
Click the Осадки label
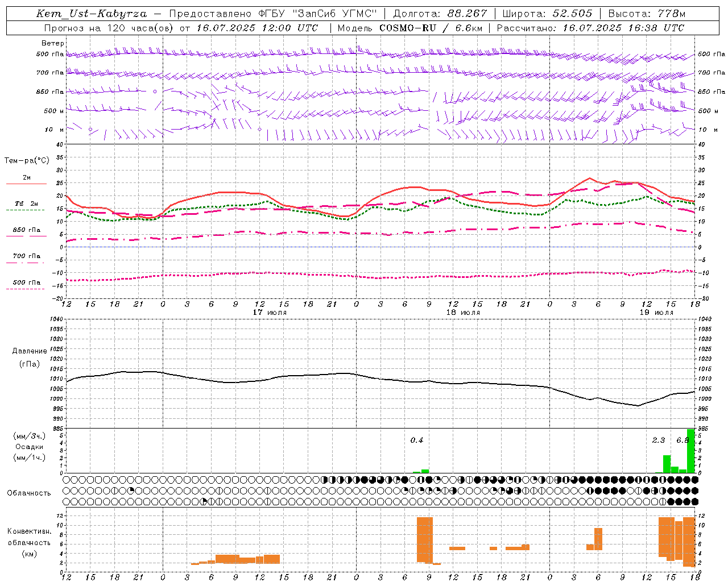pos(29,447)
